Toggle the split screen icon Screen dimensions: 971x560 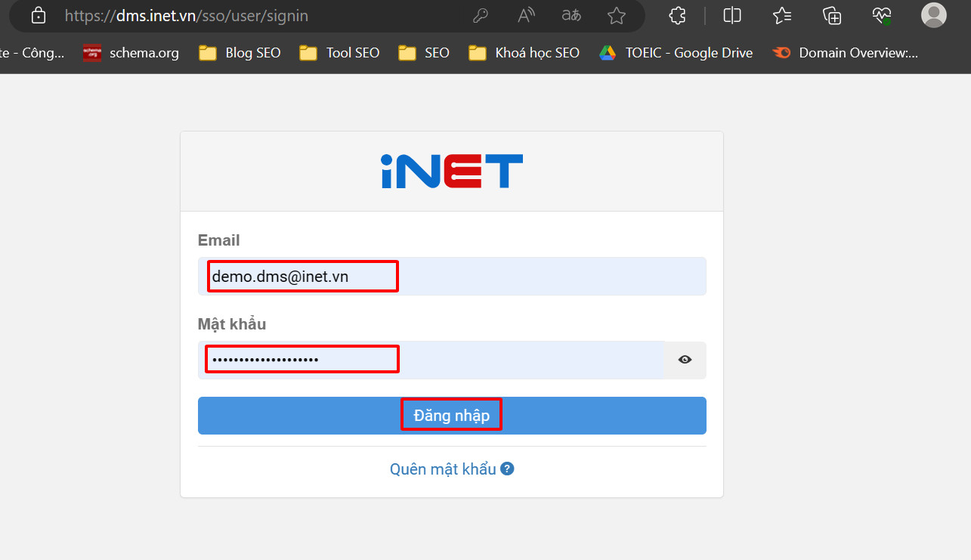click(732, 15)
